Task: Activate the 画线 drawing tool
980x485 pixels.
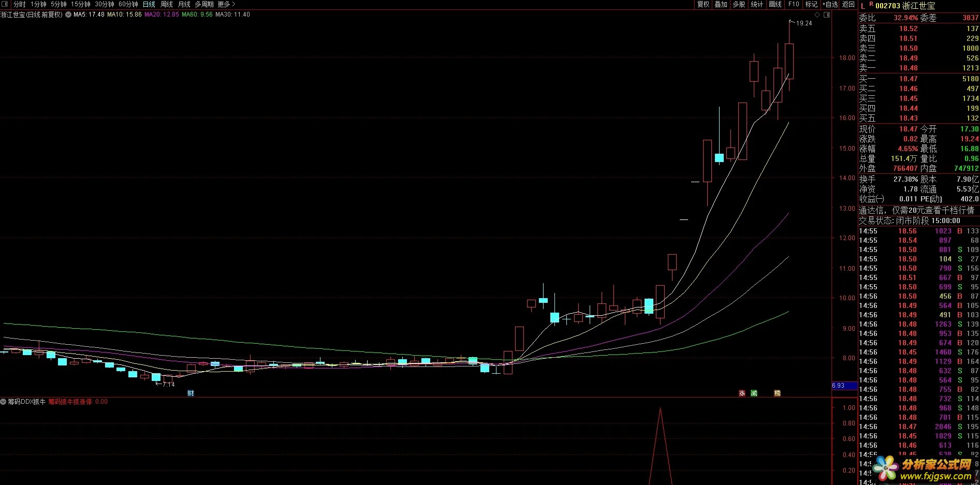Action: [x=775, y=4]
